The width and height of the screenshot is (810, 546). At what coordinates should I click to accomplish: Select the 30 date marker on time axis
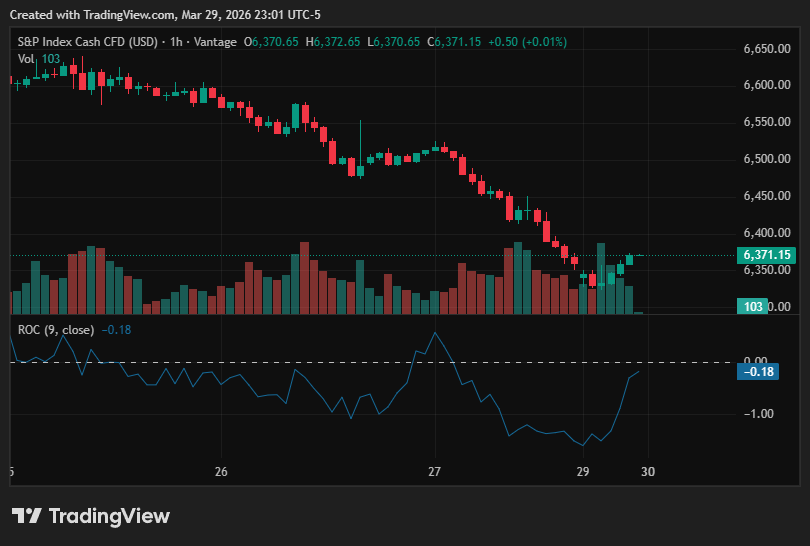coord(648,472)
